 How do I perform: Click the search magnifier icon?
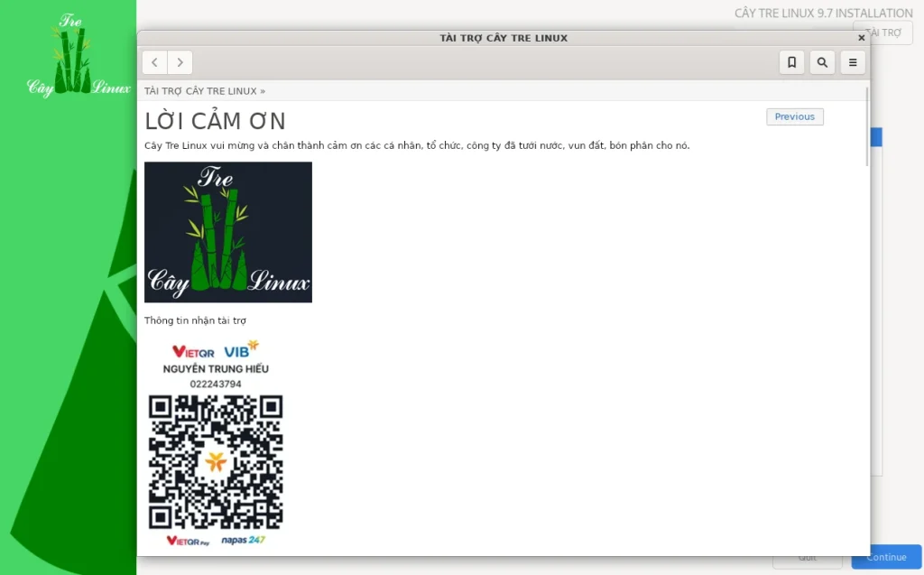[x=822, y=62]
